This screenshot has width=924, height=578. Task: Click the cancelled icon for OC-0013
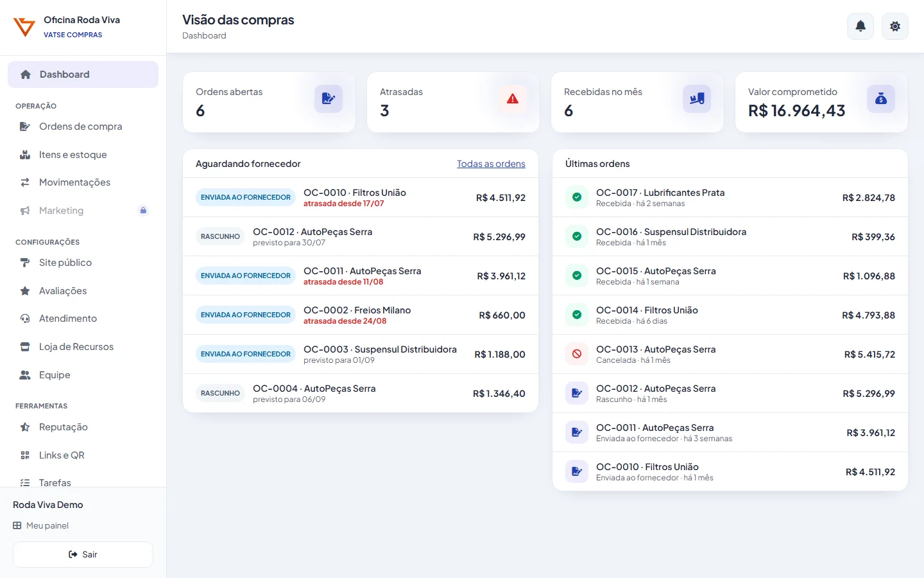577,354
